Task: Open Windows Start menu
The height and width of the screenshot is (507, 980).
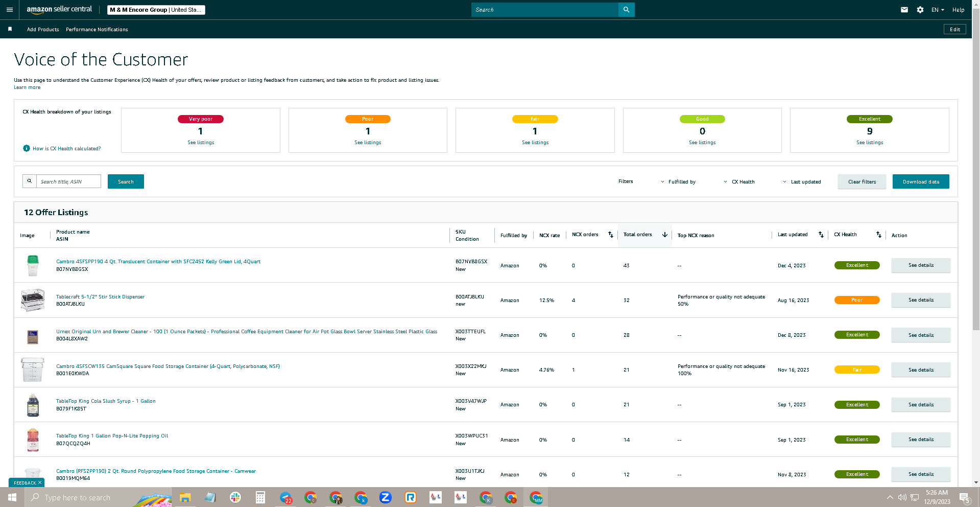Action: point(12,497)
